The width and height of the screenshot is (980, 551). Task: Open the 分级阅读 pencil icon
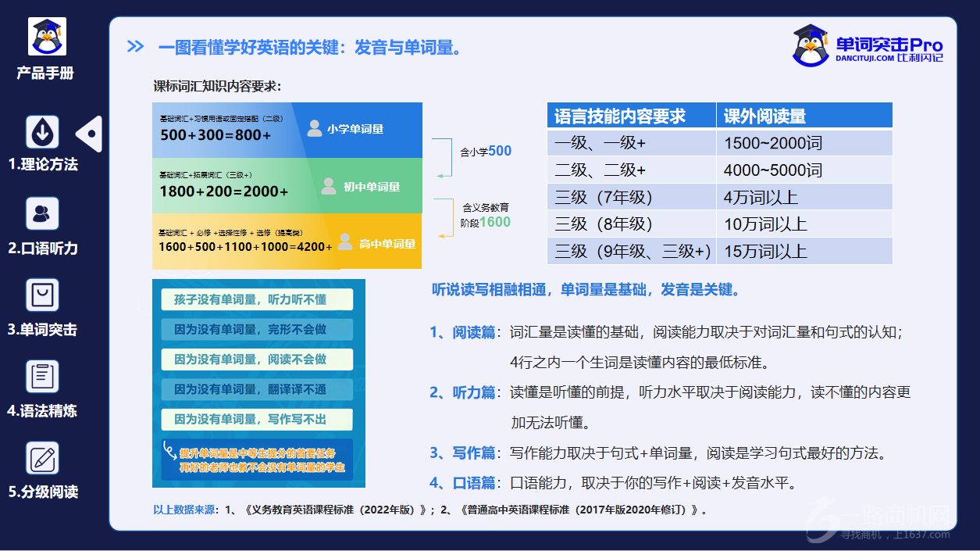pyautogui.click(x=42, y=458)
